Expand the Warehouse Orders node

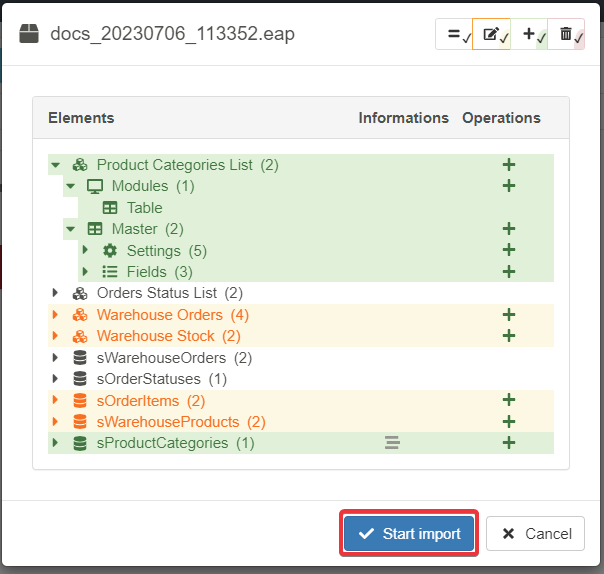point(54,315)
